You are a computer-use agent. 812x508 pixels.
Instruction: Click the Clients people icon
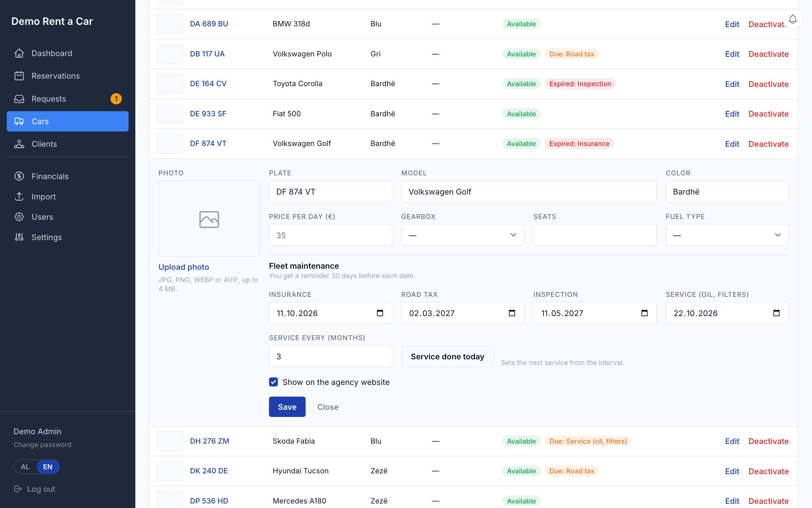(19, 144)
